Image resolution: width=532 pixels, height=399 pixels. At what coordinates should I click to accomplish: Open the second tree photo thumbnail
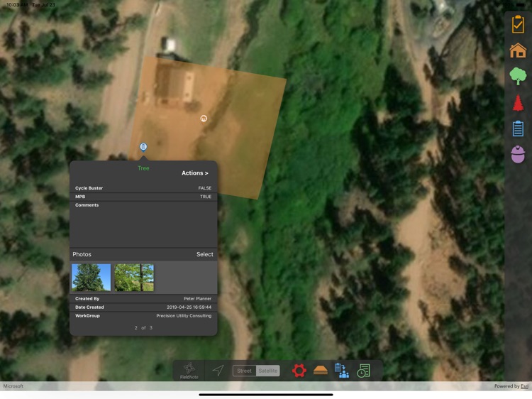click(134, 278)
